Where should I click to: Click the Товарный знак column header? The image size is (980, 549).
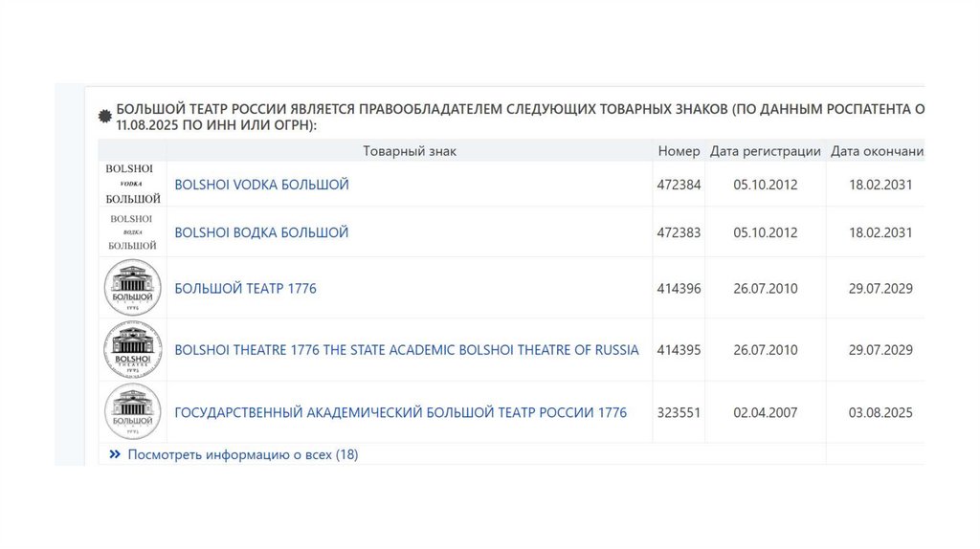(x=410, y=151)
